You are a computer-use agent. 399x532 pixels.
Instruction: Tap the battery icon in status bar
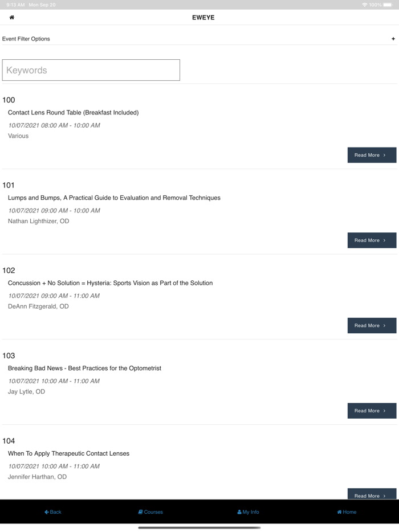tap(388, 5)
